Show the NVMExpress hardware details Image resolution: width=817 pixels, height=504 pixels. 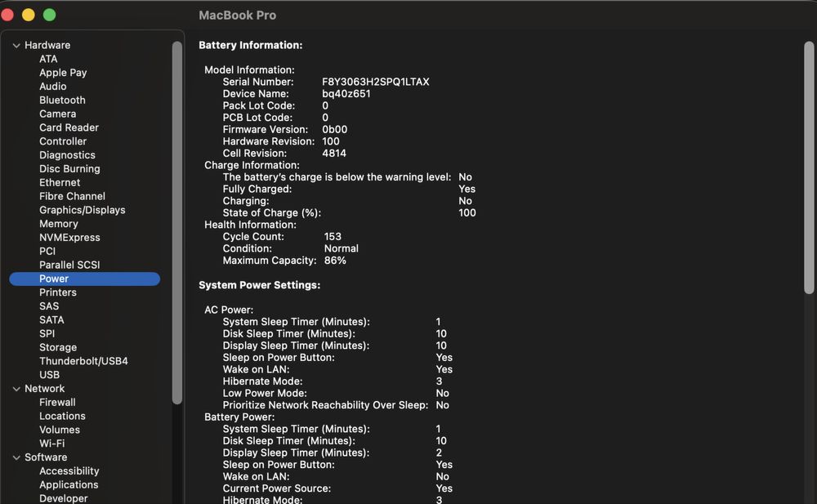point(69,238)
